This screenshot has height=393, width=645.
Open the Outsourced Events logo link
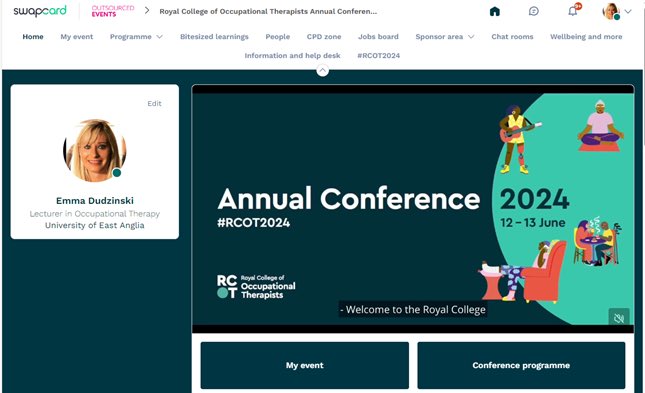(x=113, y=11)
